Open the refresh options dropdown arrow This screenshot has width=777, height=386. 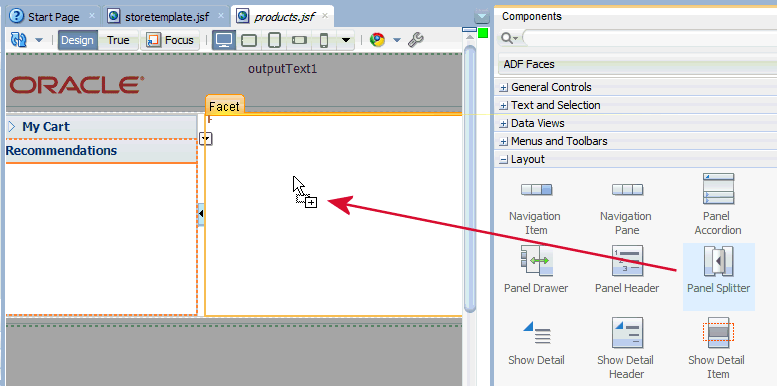tap(39, 40)
